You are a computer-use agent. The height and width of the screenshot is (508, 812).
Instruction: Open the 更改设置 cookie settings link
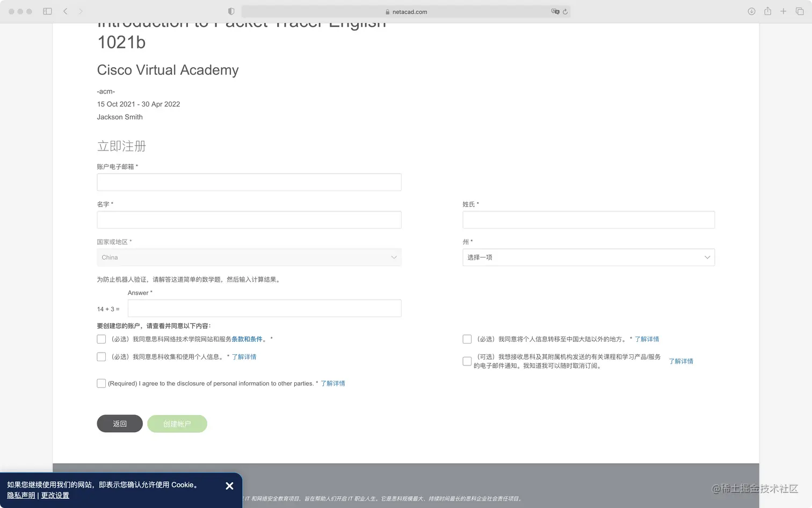point(55,496)
